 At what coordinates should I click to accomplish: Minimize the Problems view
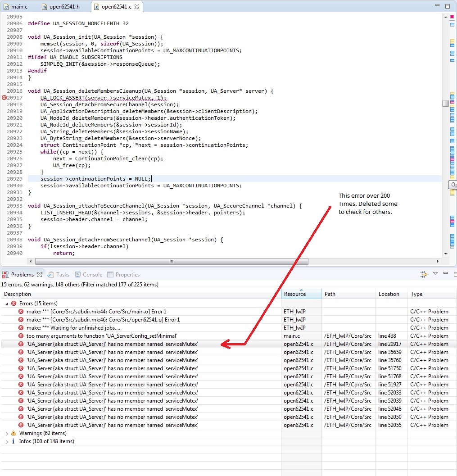click(445, 273)
